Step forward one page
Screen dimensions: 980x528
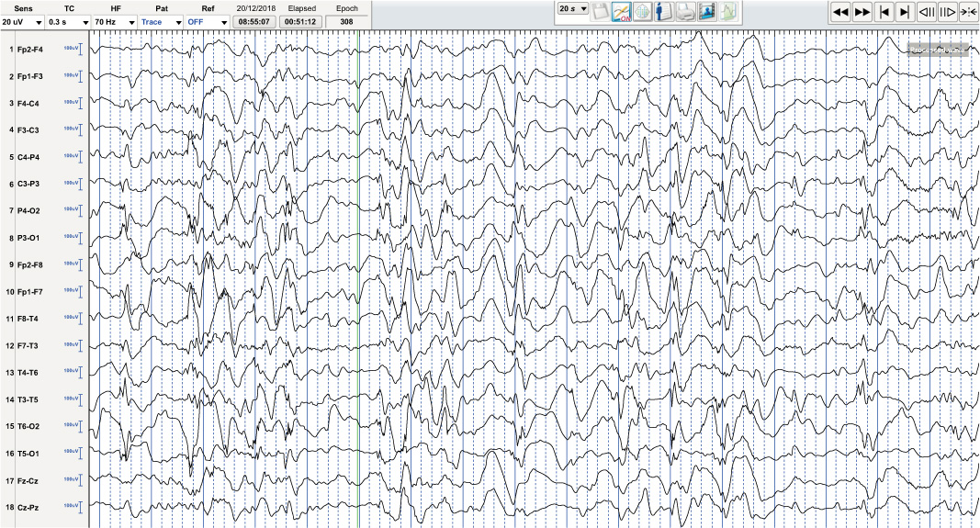[947, 12]
